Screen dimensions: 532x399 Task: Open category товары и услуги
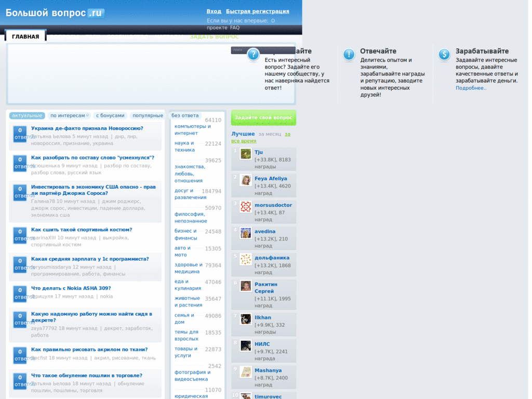(x=185, y=352)
